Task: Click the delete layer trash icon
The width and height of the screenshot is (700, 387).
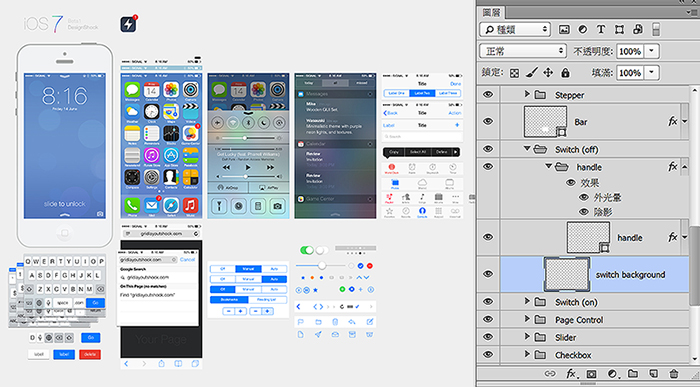Action: (674, 374)
